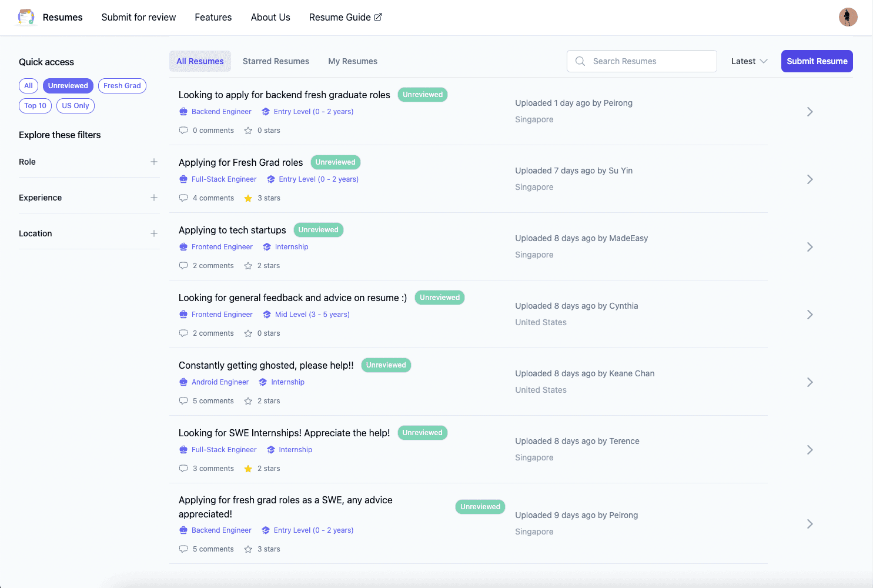This screenshot has width=873, height=588.
Task: Switch to the My Resumes tab
Action: pyautogui.click(x=353, y=61)
